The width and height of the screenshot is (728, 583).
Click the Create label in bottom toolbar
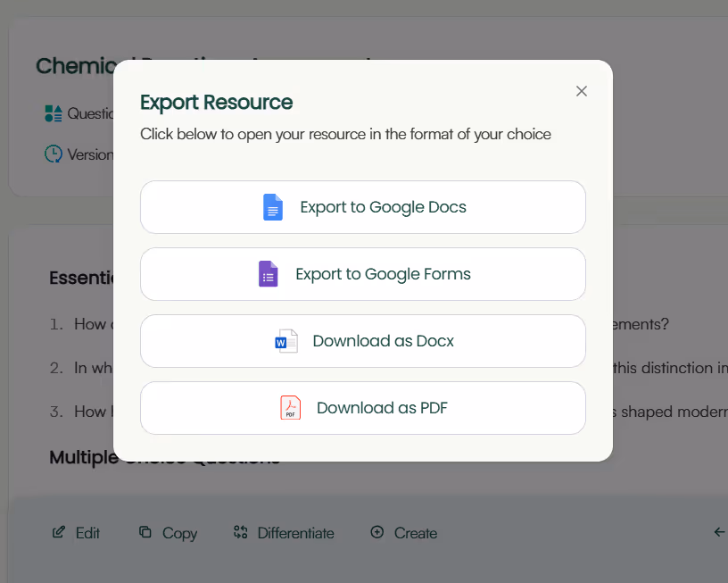click(x=416, y=533)
